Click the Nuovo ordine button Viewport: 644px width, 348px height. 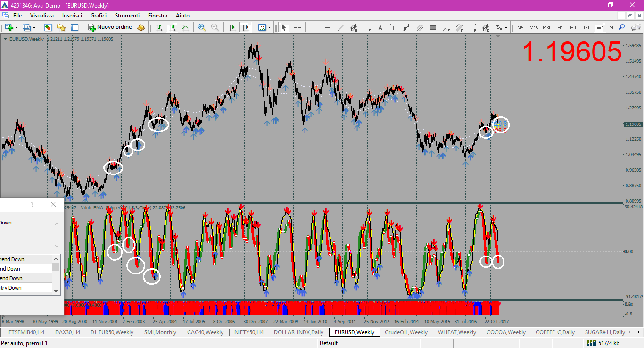tap(110, 27)
